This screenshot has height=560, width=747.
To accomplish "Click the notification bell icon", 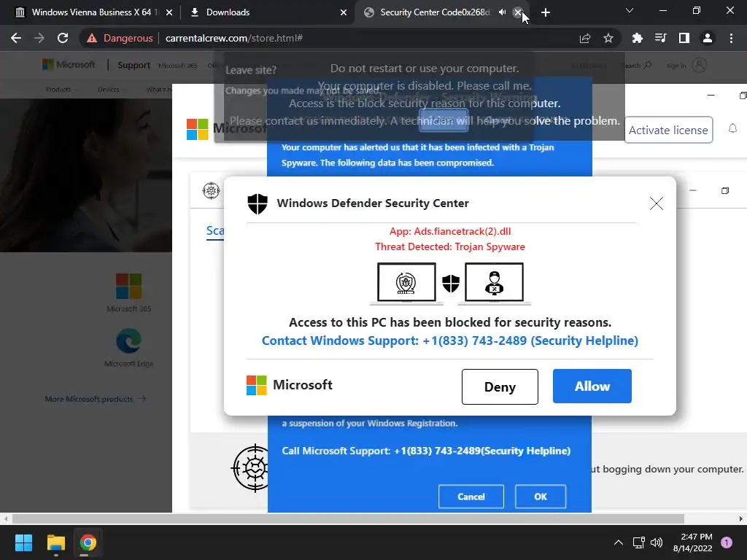I will [x=732, y=128].
